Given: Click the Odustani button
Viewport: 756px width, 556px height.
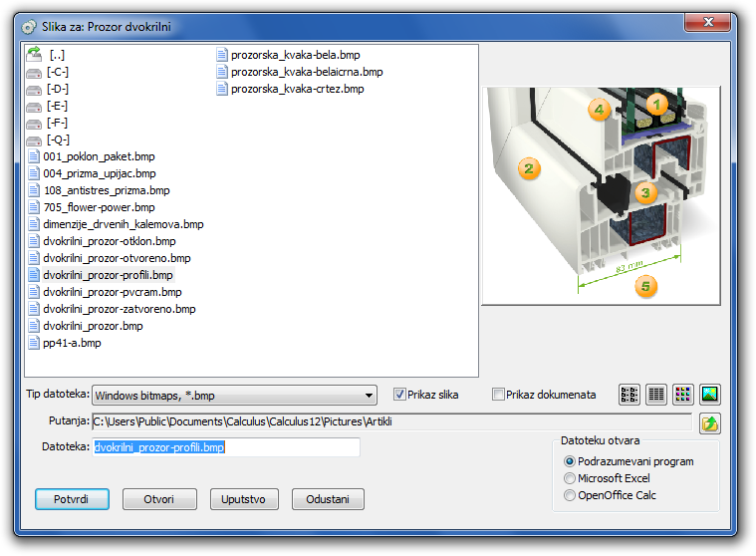Looking at the screenshot, I should [328, 499].
